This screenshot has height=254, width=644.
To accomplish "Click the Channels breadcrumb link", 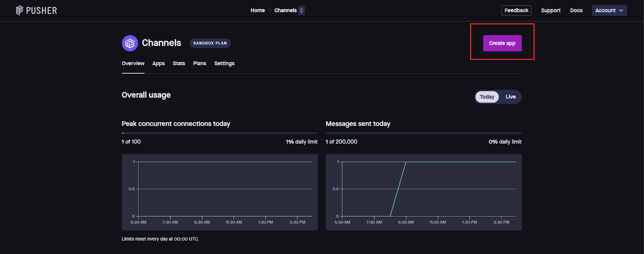I will pyautogui.click(x=285, y=10).
